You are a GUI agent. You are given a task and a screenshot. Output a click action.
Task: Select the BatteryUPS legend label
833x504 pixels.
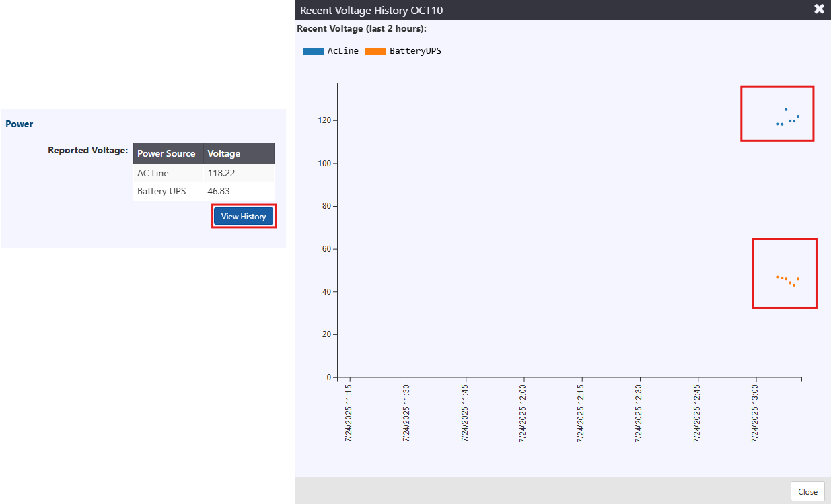(x=415, y=51)
